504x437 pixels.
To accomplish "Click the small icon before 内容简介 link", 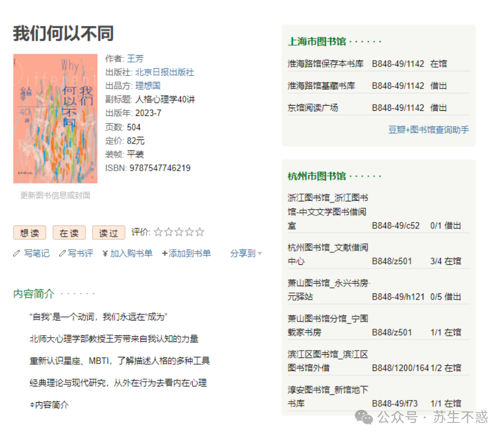I will (32, 405).
